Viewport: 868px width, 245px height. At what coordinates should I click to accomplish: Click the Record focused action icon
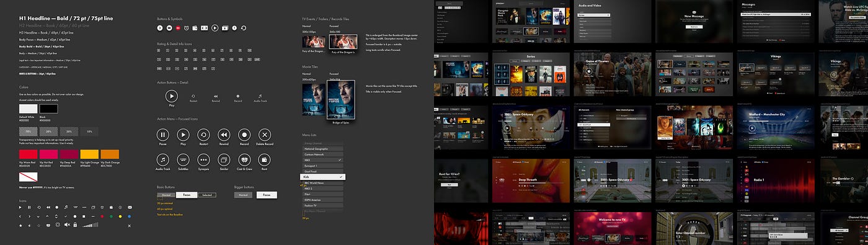click(244, 135)
